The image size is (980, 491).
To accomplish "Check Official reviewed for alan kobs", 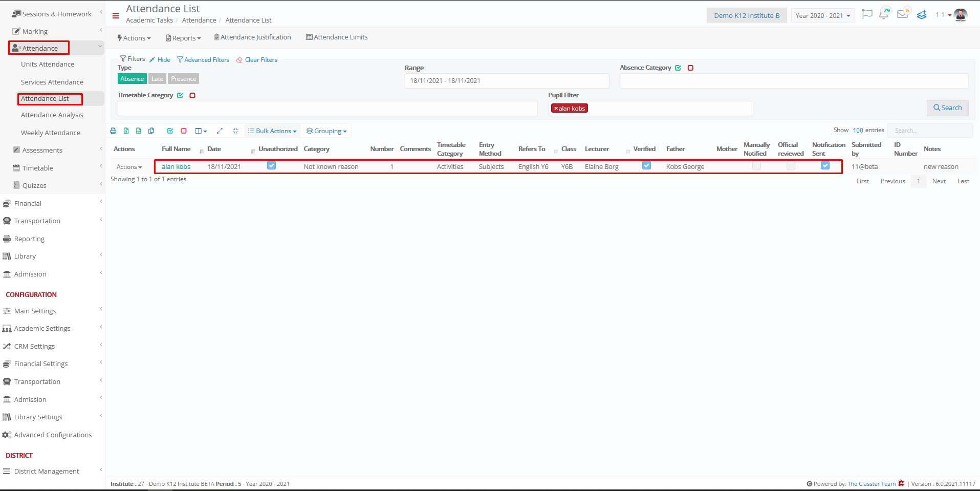I will coord(791,165).
